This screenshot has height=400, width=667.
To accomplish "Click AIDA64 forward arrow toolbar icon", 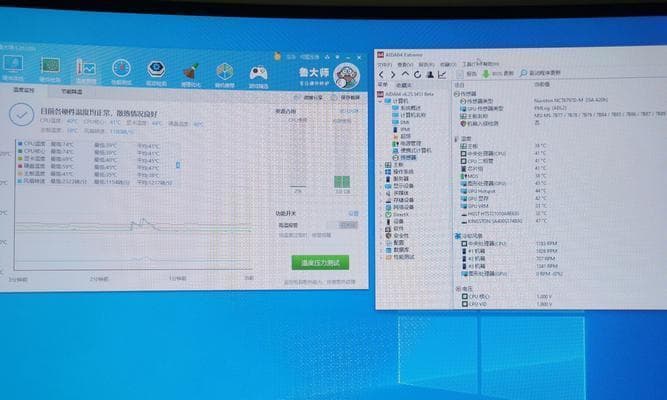I will tap(393, 74).
